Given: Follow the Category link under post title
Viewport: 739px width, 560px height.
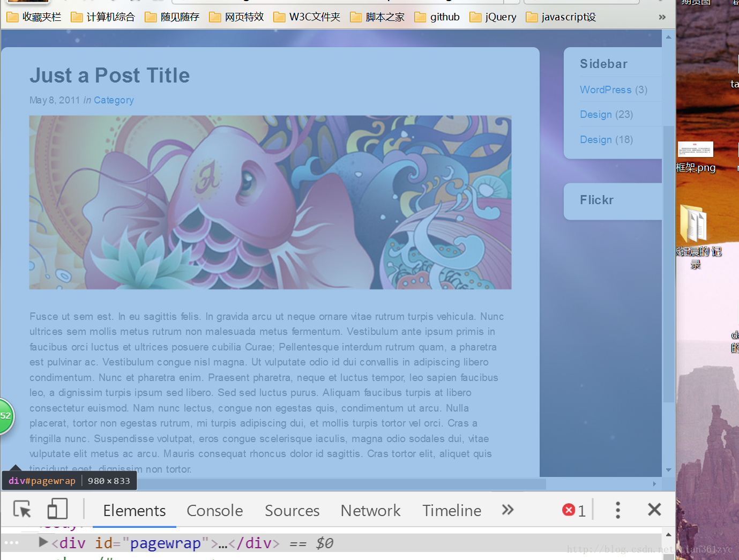Looking at the screenshot, I should pyautogui.click(x=114, y=100).
